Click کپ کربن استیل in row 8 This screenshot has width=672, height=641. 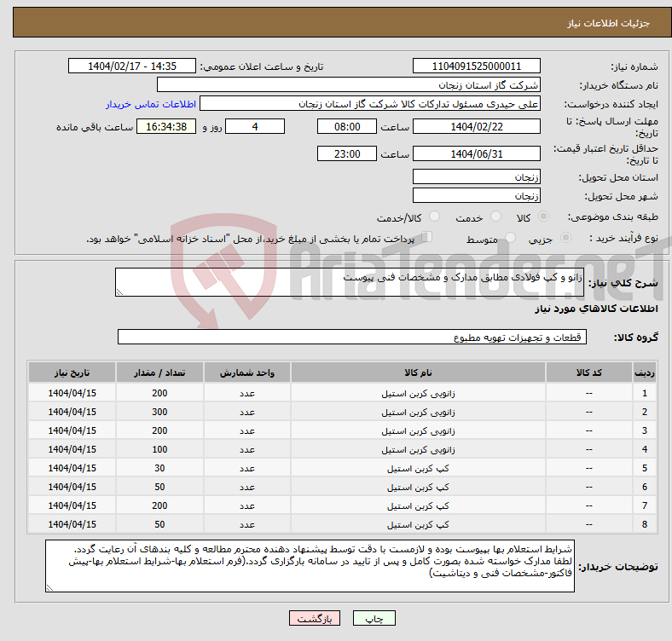tap(418, 524)
